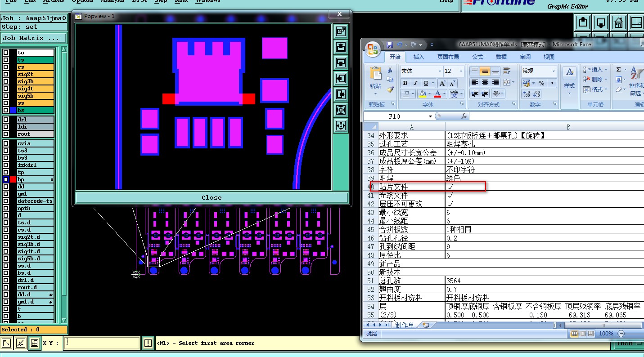
Task: Toggle display checkbox for layer drl
Action: (x=5, y=120)
